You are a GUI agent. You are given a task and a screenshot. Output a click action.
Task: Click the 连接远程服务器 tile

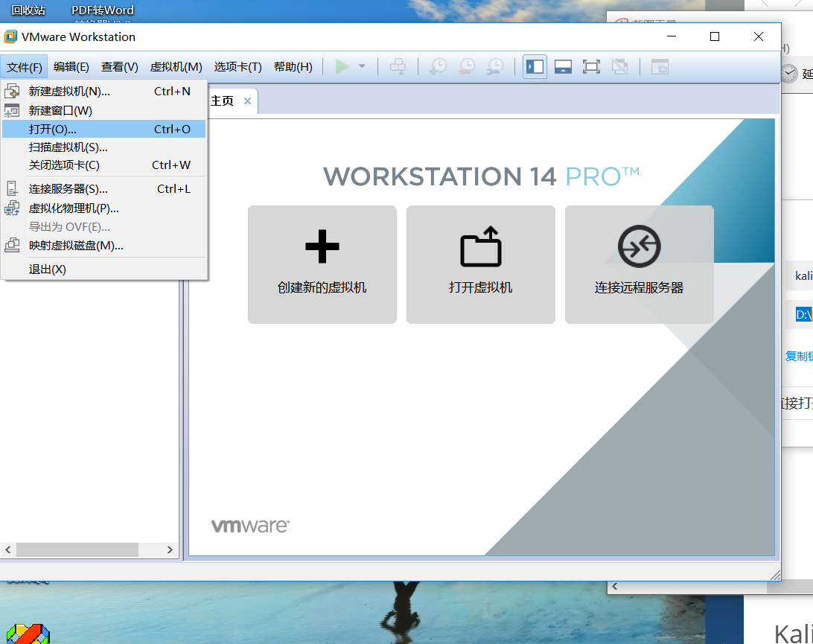[x=640, y=264]
